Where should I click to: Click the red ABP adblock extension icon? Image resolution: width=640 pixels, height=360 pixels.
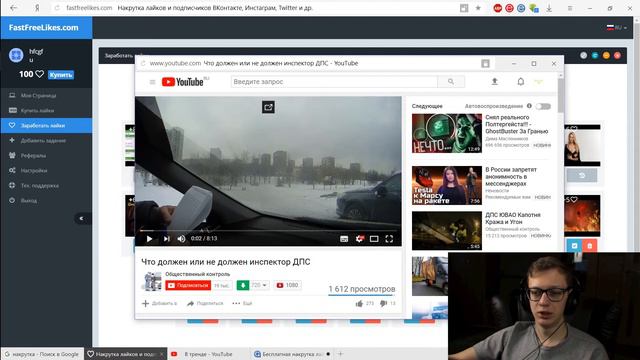click(x=498, y=8)
